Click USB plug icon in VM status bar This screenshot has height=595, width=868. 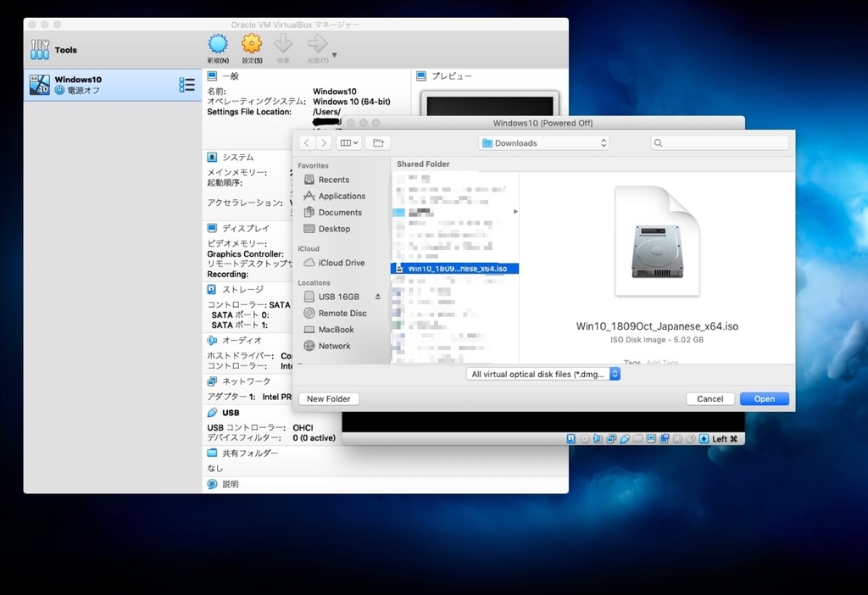coord(625,438)
